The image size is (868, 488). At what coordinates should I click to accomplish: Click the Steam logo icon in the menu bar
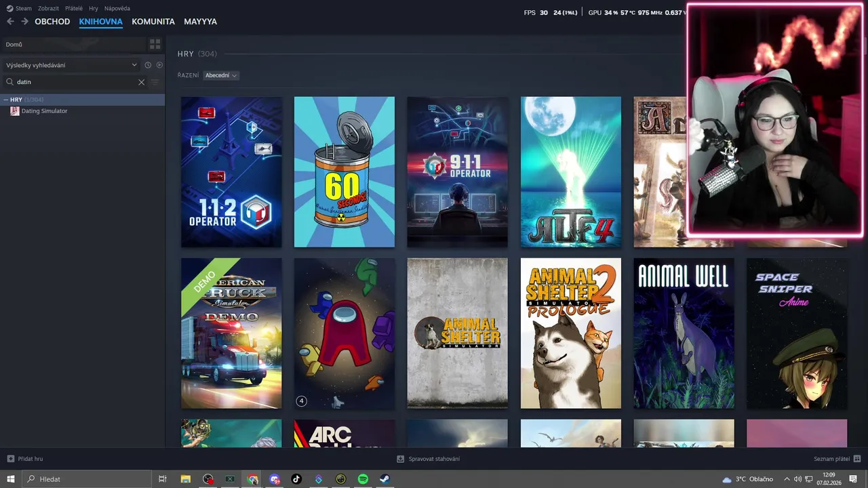point(9,8)
